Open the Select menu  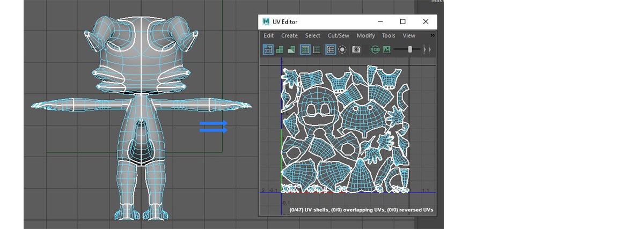coord(313,35)
